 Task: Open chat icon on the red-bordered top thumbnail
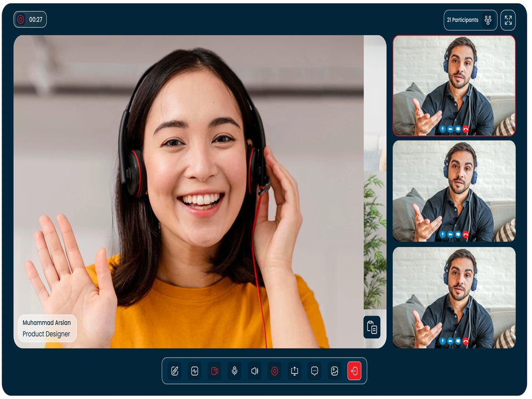click(458, 129)
